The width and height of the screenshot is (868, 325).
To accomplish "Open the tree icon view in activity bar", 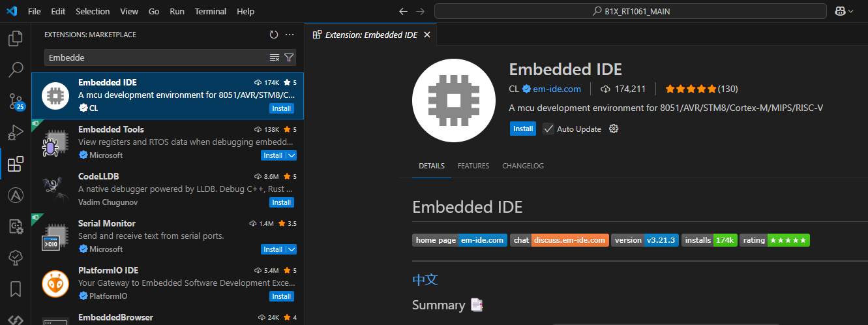I will click(x=16, y=258).
